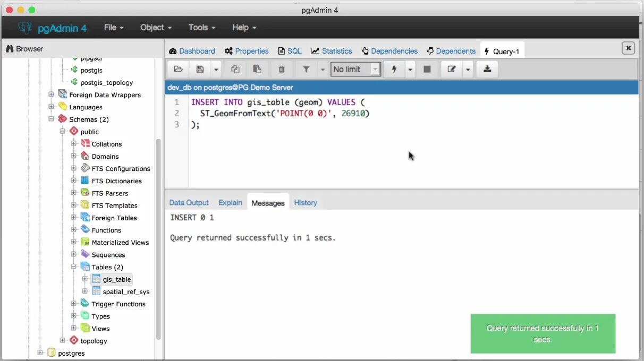This screenshot has width=644, height=361.
Task: Switch to the Statistics tab
Action: pos(332,51)
